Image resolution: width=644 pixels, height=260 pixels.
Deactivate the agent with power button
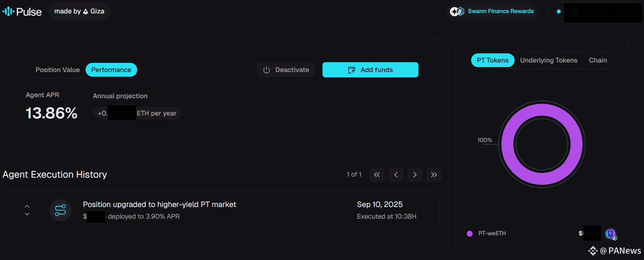click(286, 70)
